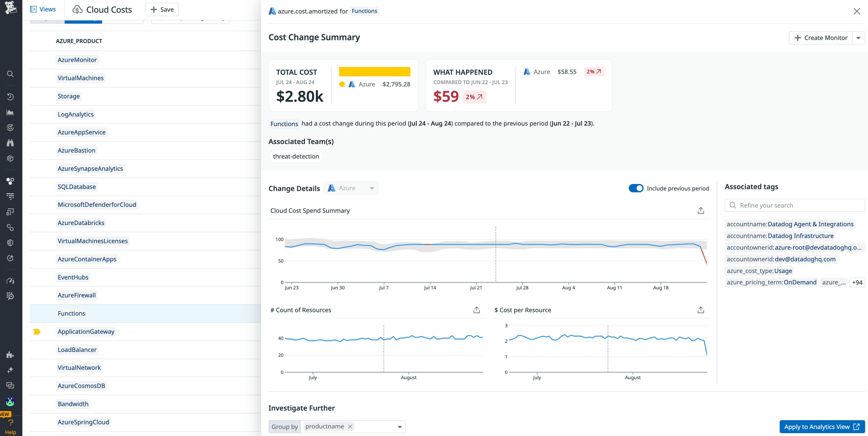
Task: Export the Cloud Cost Spend Summary graph
Action: [x=700, y=210]
